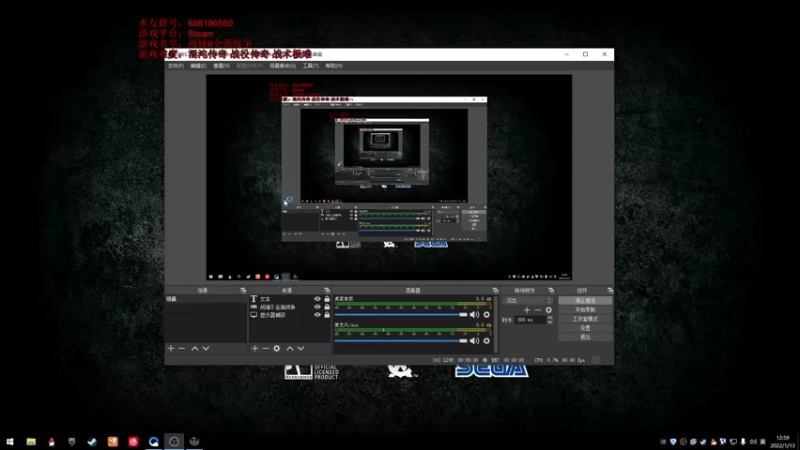Open the Mic/Aux gear settings in the mixer
The height and width of the screenshot is (450, 800).
click(x=487, y=341)
